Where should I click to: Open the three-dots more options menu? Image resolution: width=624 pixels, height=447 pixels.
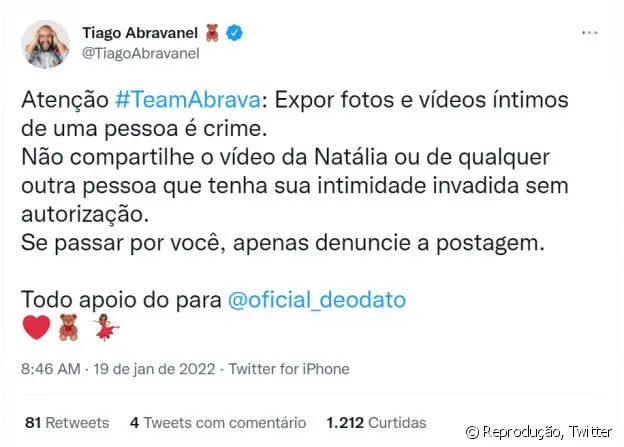589,33
